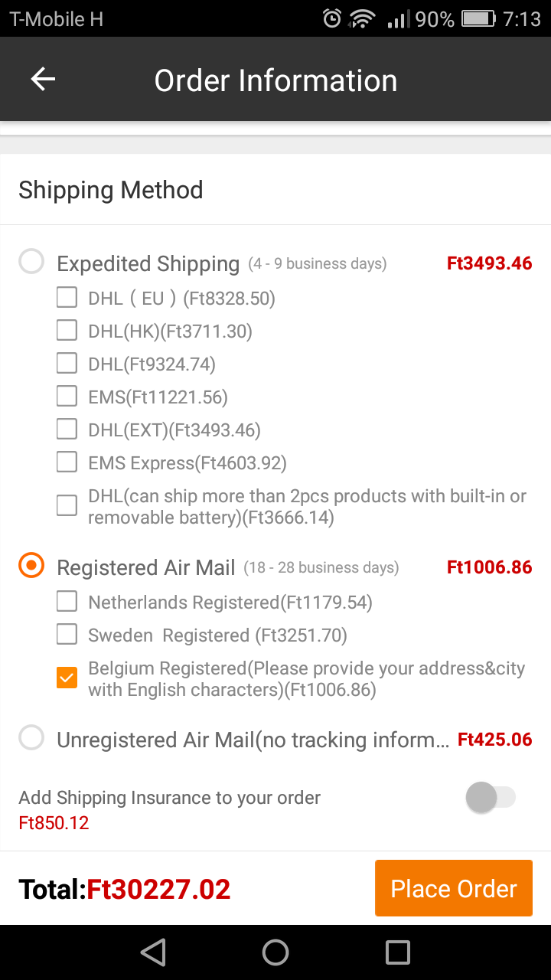Enable the Shipping Insurance toggle
This screenshot has width=551, height=980.
tap(491, 798)
